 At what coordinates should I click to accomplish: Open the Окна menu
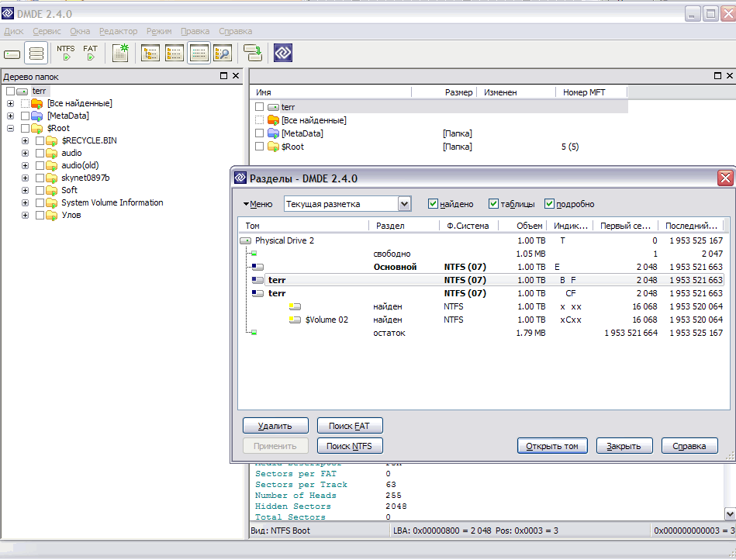pyautogui.click(x=80, y=32)
